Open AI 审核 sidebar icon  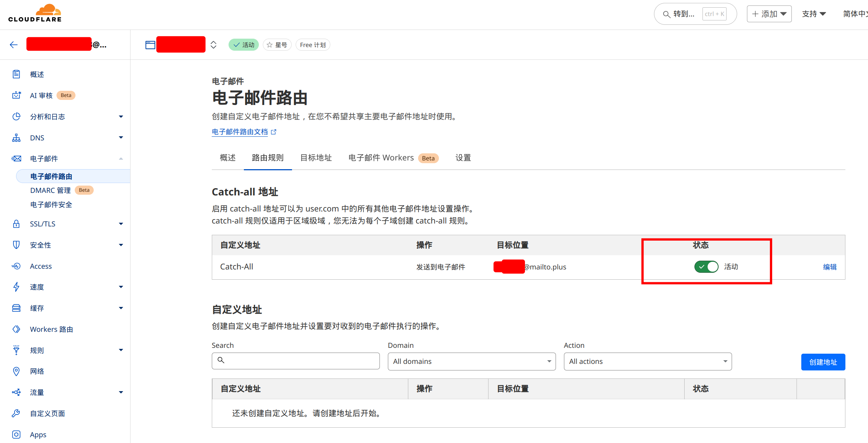click(x=16, y=95)
